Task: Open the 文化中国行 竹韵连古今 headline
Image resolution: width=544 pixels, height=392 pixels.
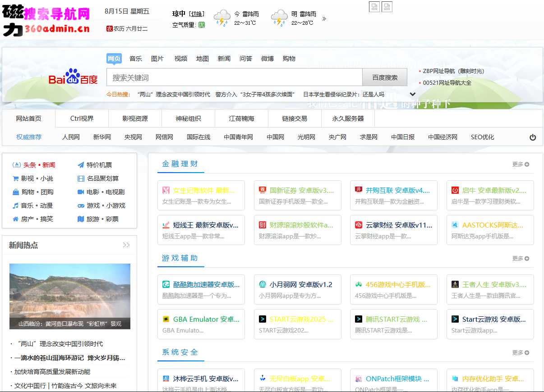Action: (65, 386)
